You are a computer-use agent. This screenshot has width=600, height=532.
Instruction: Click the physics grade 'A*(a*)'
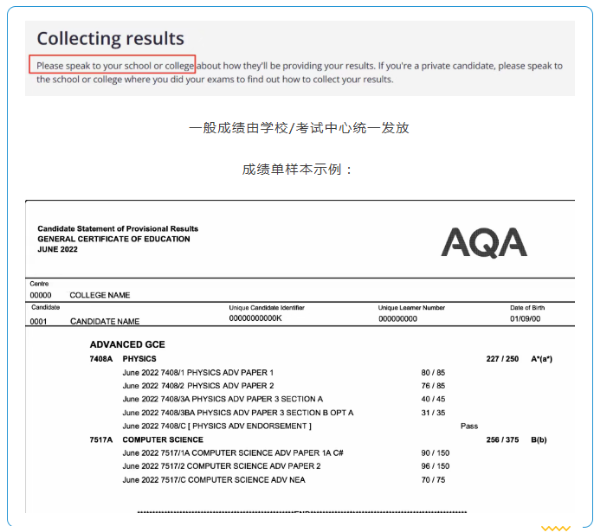[x=541, y=359]
